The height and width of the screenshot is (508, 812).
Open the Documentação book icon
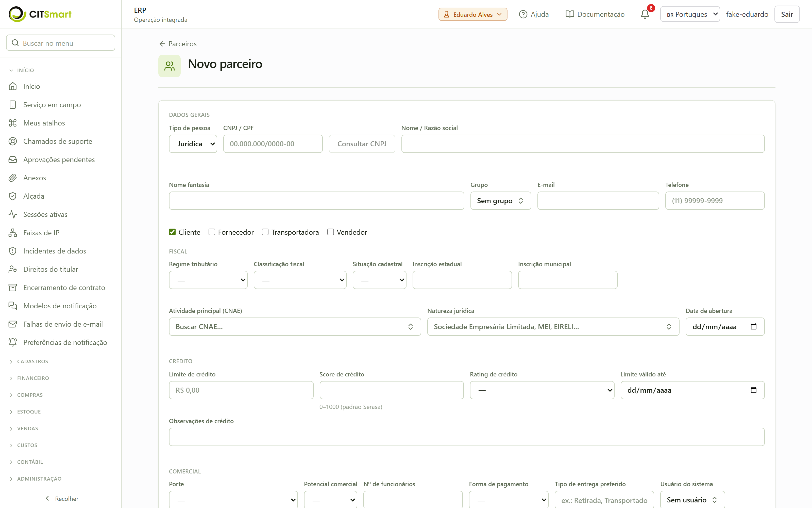pos(569,14)
